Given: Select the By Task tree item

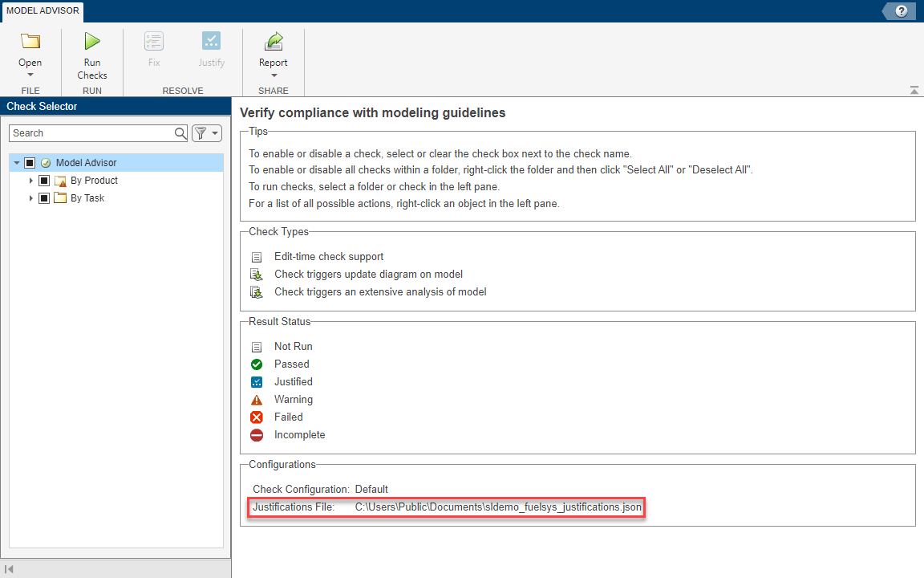Looking at the screenshot, I should [87, 198].
